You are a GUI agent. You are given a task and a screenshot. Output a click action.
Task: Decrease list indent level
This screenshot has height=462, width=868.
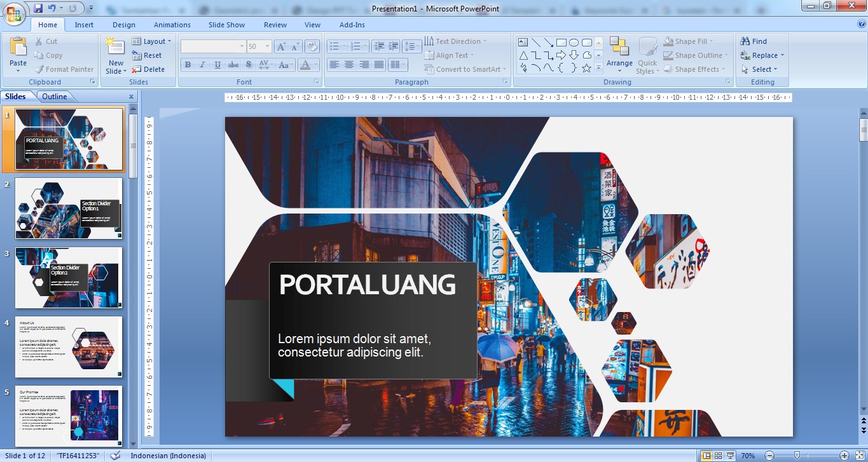point(379,46)
